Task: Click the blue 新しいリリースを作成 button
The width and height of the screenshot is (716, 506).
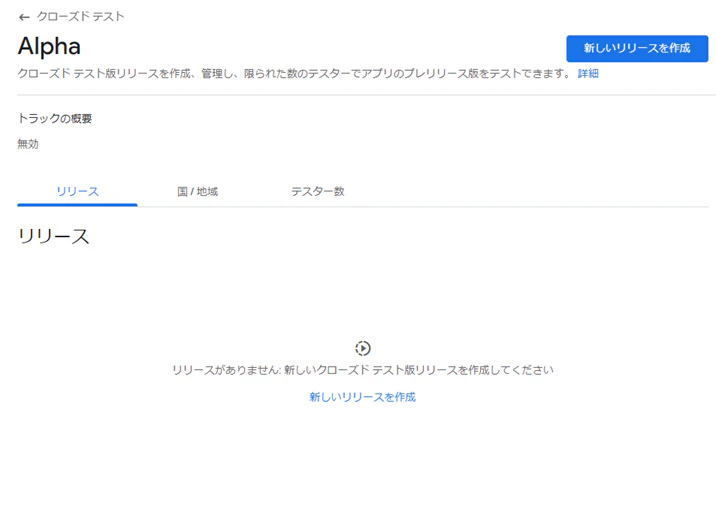Action: click(637, 48)
